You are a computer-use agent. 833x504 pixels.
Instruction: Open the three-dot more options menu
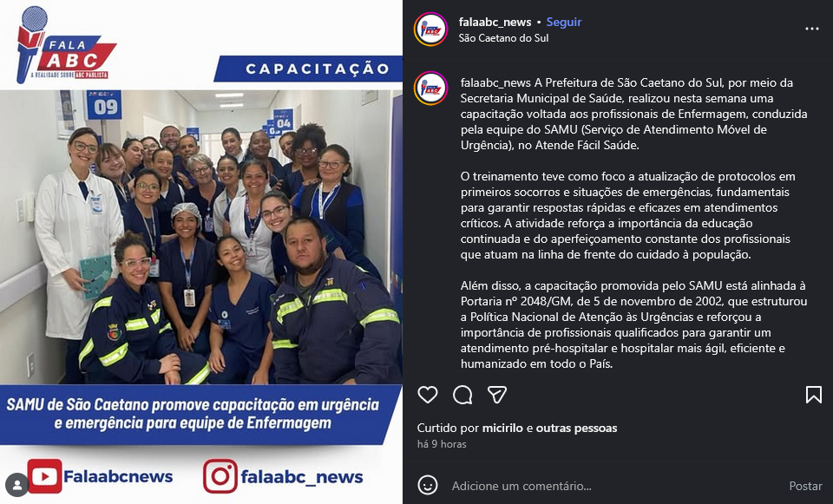(812, 29)
